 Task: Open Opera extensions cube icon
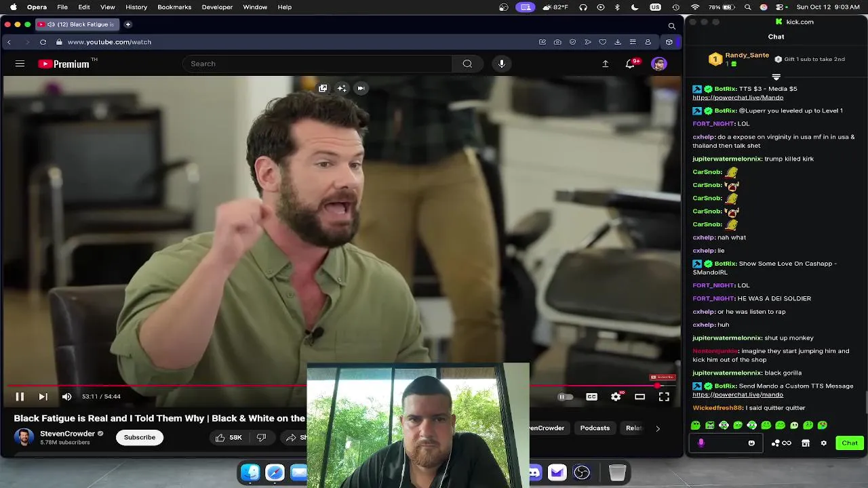669,42
